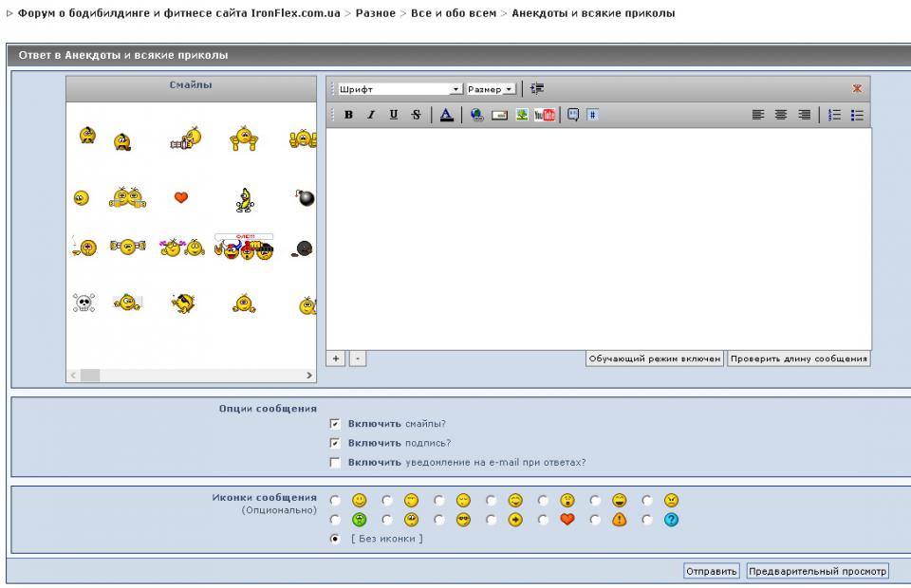
Task: Enable the 'Включить смайлы' checkbox
Action: [335, 424]
